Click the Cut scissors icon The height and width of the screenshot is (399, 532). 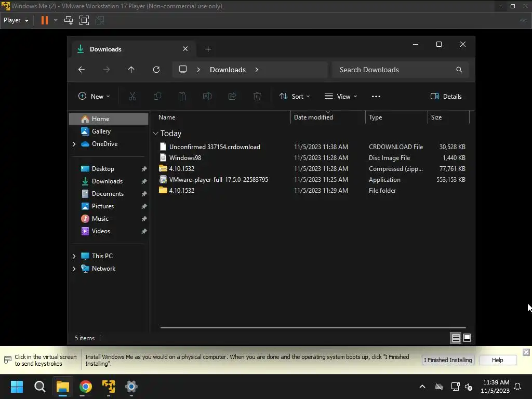pos(132,96)
